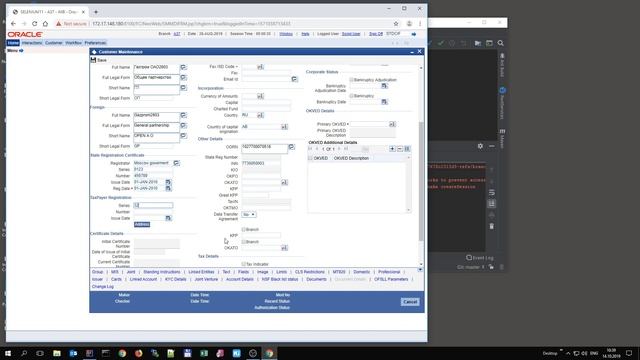Open editor popup beside Foreign Short Name
The height and width of the screenshot is (360, 640).
[x=183, y=136]
